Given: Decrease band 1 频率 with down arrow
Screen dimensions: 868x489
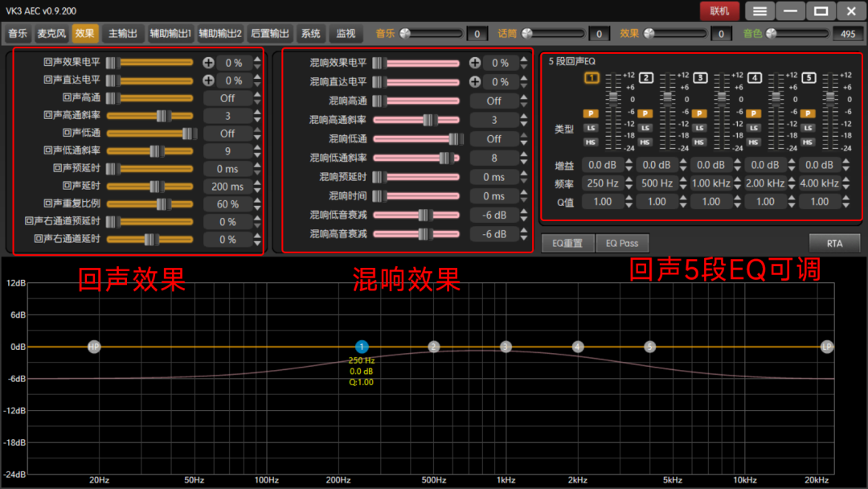Looking at the screenshot, I should (x=628, y=187).
